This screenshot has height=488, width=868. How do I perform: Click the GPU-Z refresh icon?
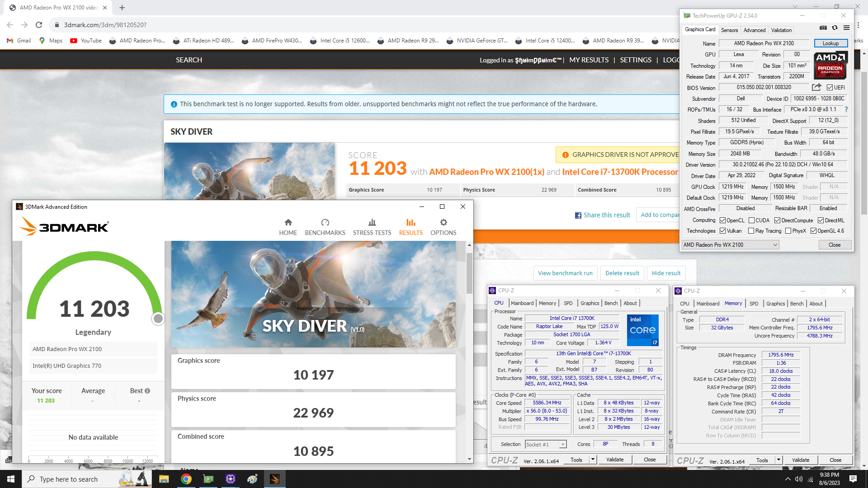(x=835, y=28)
